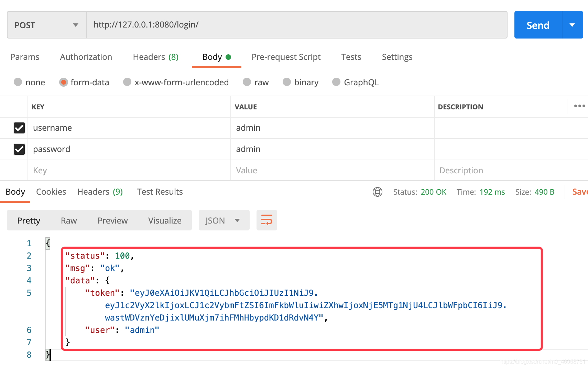Click line number 5 in response gutter
588x368 pixels.
(29, 293)
